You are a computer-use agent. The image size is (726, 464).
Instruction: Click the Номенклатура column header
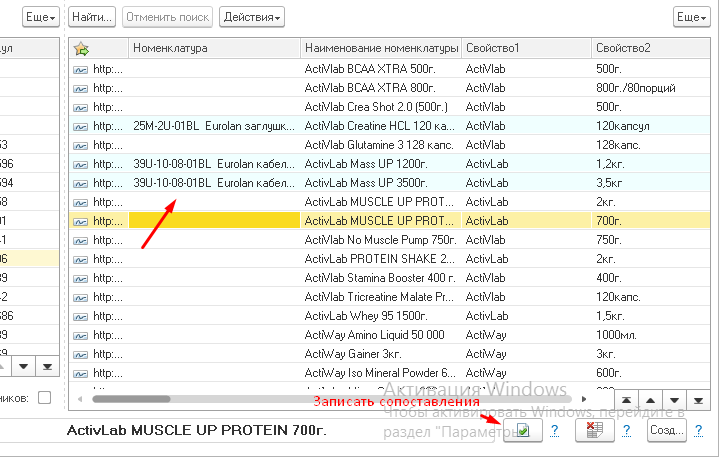[214, 48]
